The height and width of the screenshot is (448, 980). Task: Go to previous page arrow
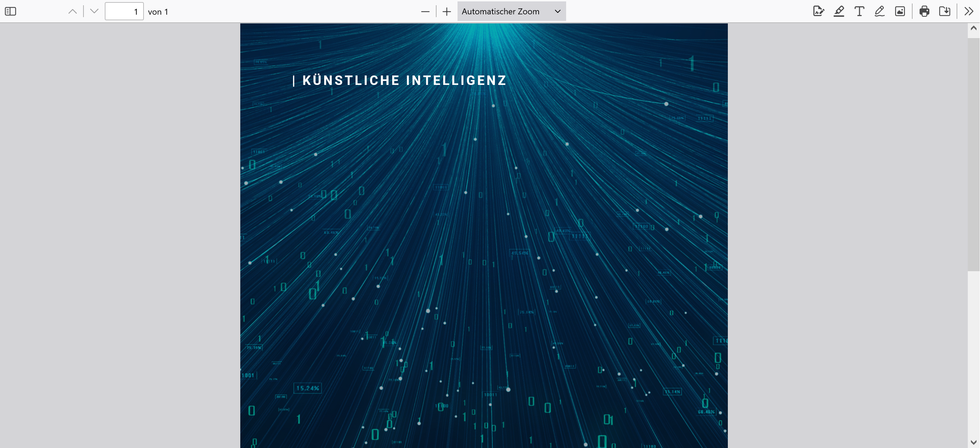click(x=73, y=12)
